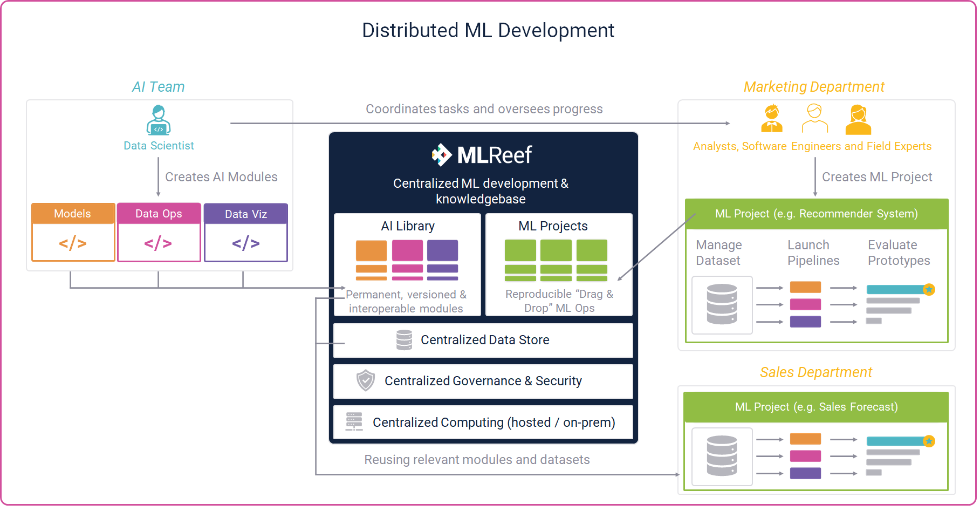Click the purple pipeline block in Sales Forecast
This screenshot has width=980, height=511.
[805, 473]
